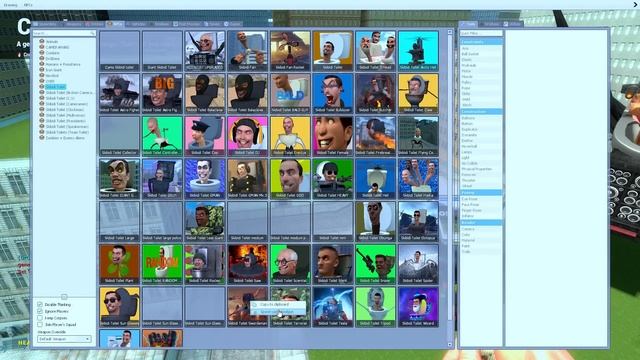
Task: Select the Skibidi Toilet Sniper thumbnail
Action: (x=376, y=264)
